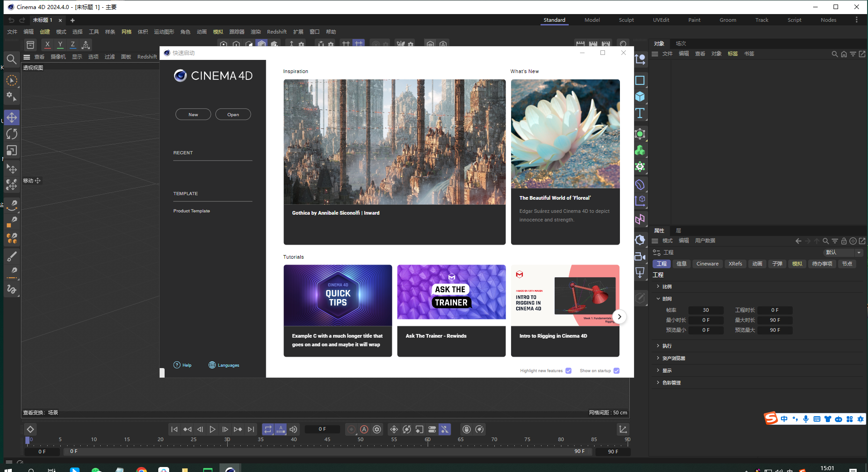
Task: Open the Intro to Rigging tutorial thumbnail
Action: pos(565,295)
